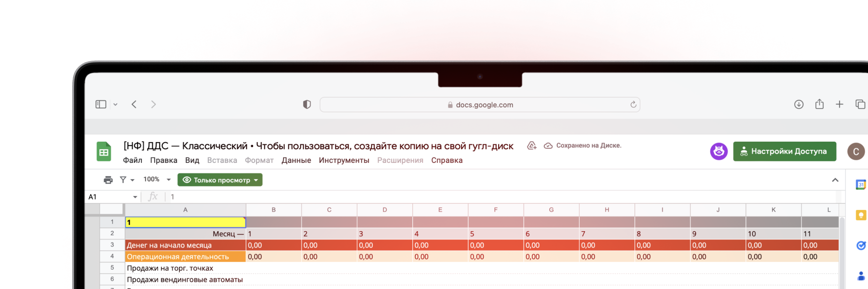Open the Данные menu
The width and height of the screenshot is (868, 289).
296,160
